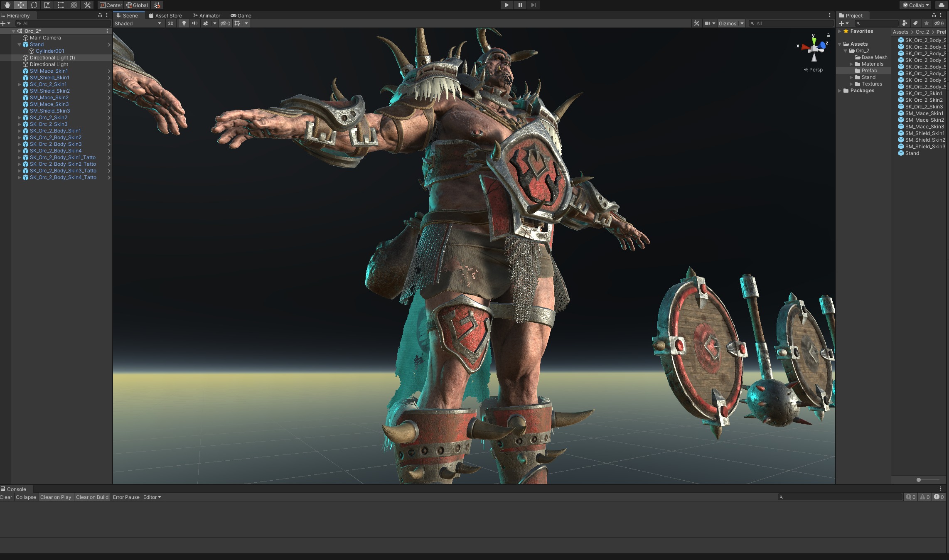Toggle the scene gizmo rotation lock

tap(828, 35)
